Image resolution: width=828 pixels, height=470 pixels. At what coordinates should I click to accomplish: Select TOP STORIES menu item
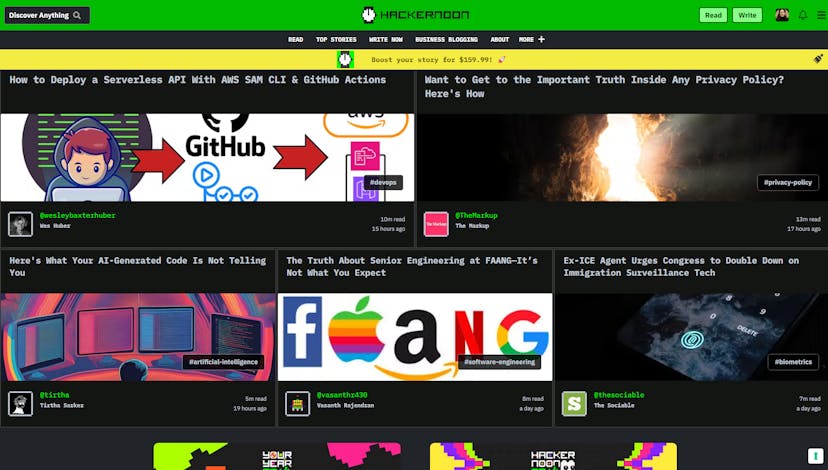click(336, 40)
